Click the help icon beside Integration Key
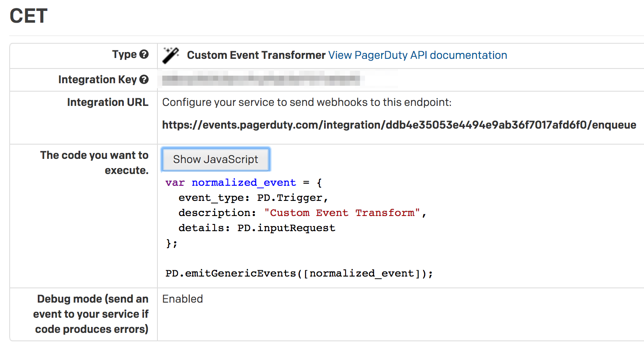The image size is (644, 348). coord(144,79)
